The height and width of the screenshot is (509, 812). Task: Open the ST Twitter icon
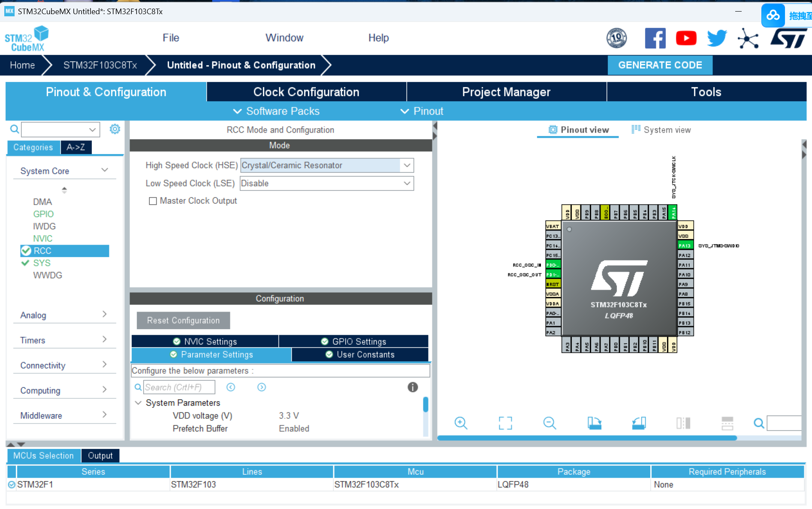[717, 38]
